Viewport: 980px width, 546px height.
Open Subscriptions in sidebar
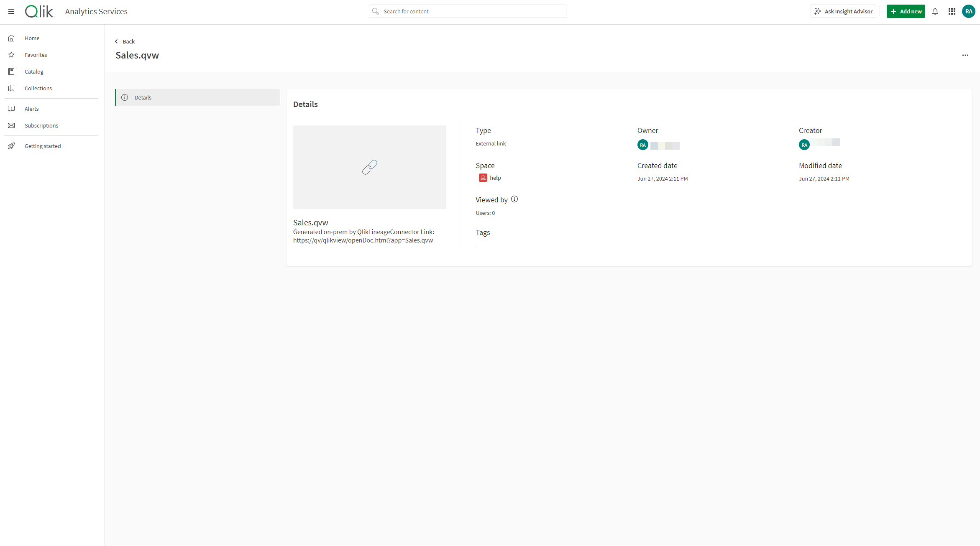[42, 125]
